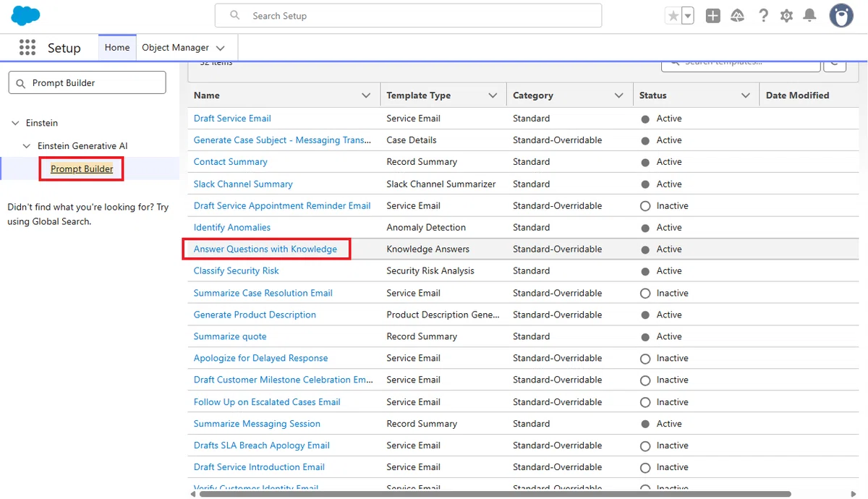This screenshot has height=499, width=868.
Task: Collapse the Einstein Generative AI node
Action: tap(27, 146)
